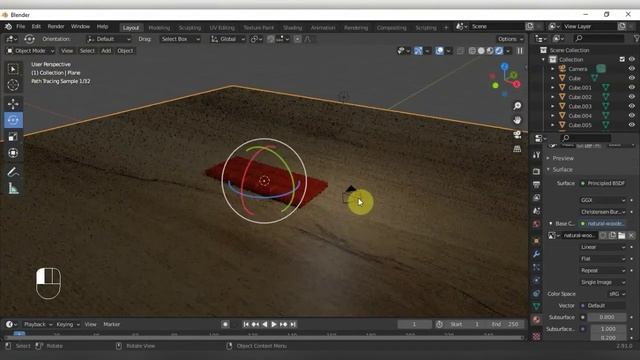Hide Cube.003 in outliner
The height and width of the screenshot is (360, 640).
point(631,106)
